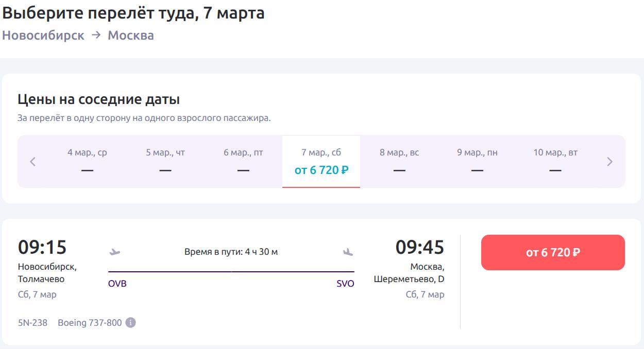Show earlier dates with the left chevron
This screenshot has width=644, height=349.
click(x=33, y=162)
